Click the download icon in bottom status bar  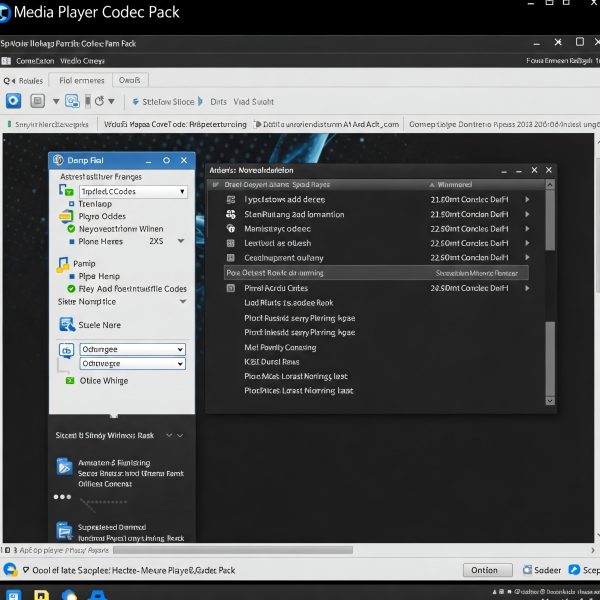click(x=10, y=570)
